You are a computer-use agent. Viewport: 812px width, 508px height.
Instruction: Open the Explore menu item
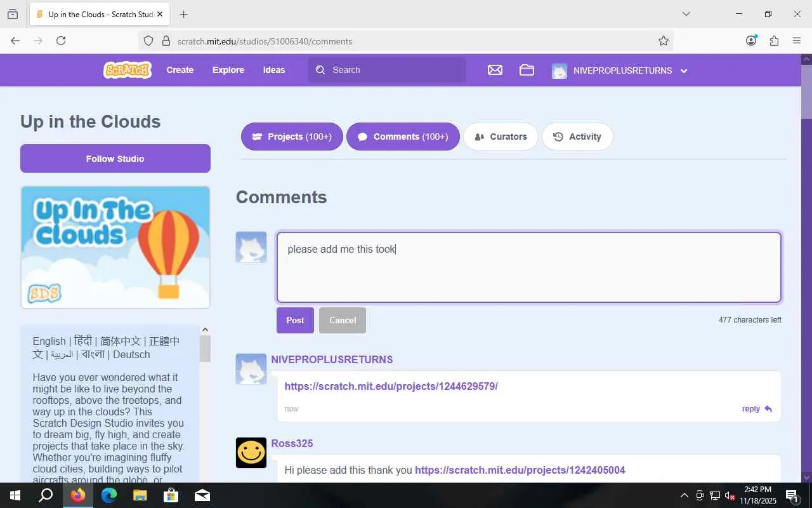pyautogui.click(x=228, y=70)
